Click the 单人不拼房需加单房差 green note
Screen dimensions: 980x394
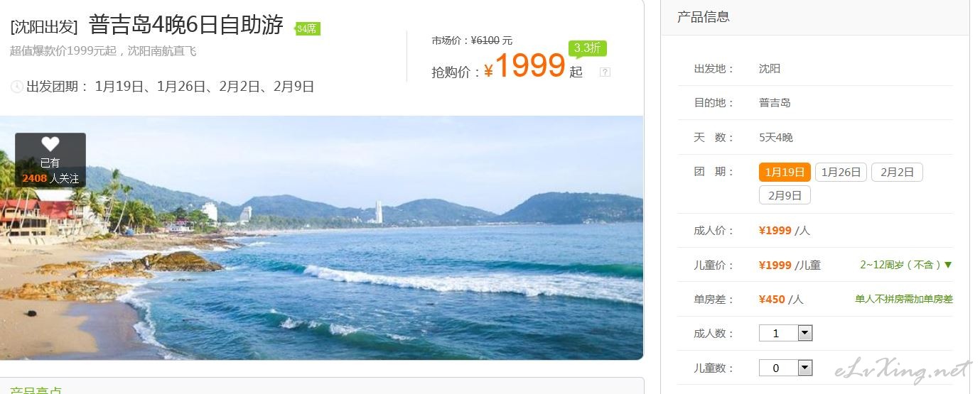[x=903, y=299]
